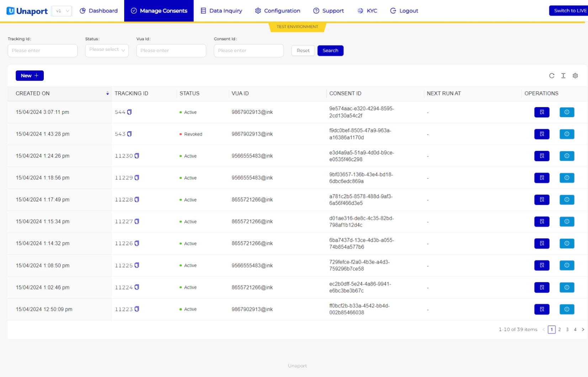
Task: Click the New consent button
Action: coord(30,76)
